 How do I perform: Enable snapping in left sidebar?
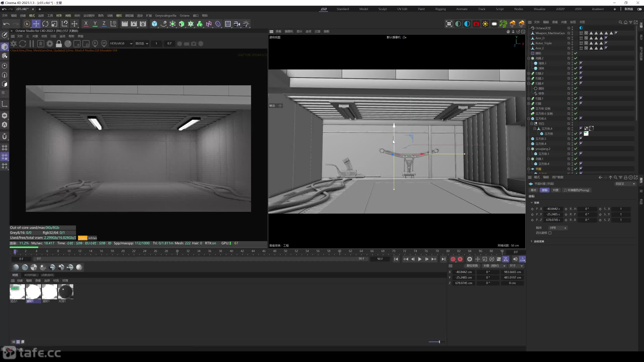(5, 137)
